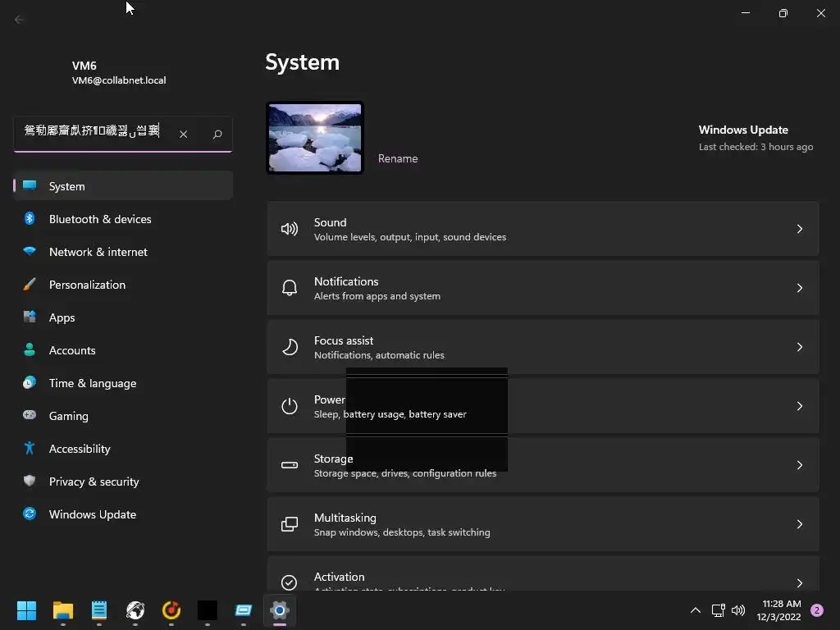The width and height of the screenshot is (840, 630).
Task: Click the black square taskbar app
Action: [x=208, y=609]
